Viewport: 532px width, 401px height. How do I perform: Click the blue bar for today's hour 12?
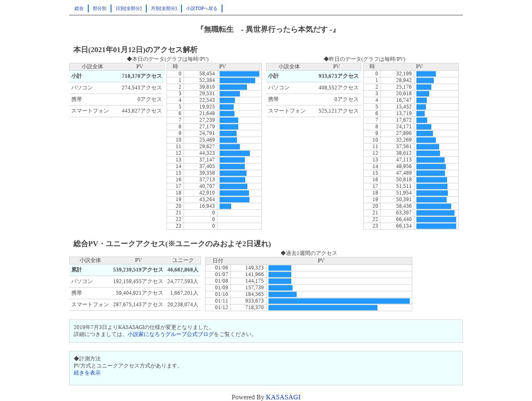click(x=235, y=154)
